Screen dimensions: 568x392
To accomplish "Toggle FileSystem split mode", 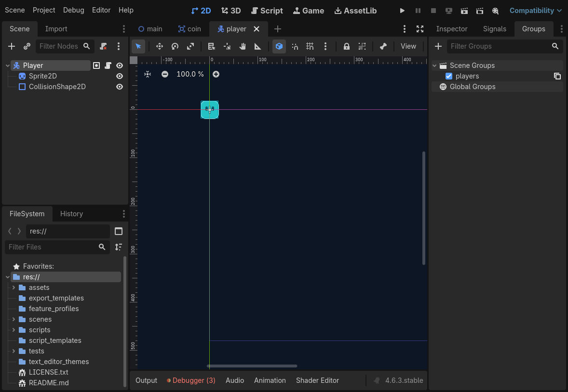I will click(x=119, y=231).
